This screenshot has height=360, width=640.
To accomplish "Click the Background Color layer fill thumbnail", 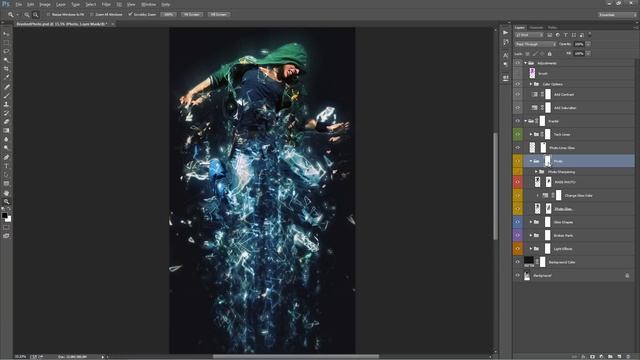I will (x=529, y=260).
